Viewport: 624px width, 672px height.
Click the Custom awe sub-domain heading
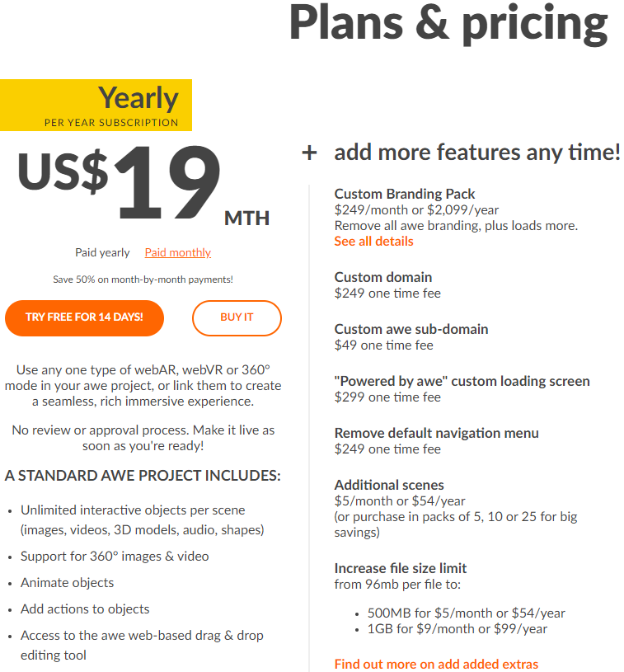click(411, 329)
